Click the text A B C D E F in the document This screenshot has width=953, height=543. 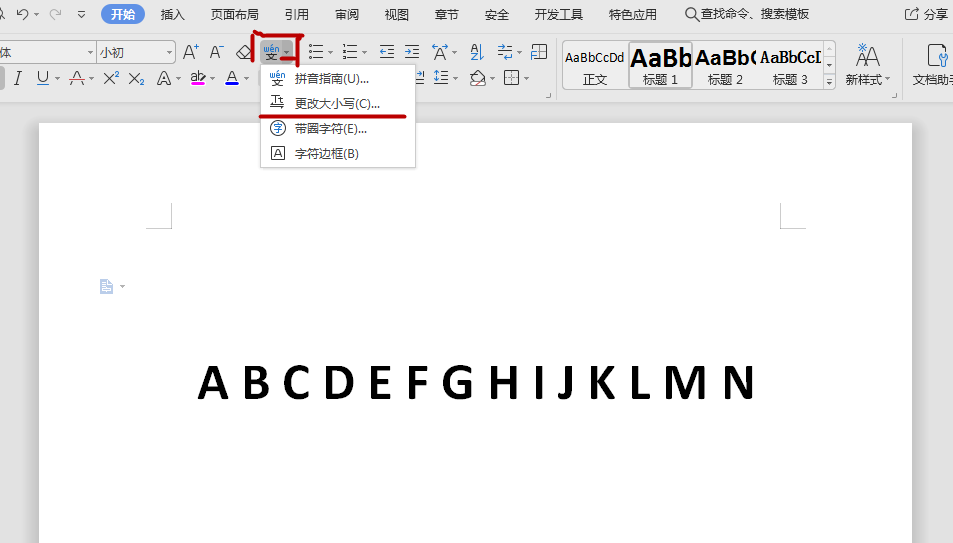[x=312, y=382]
